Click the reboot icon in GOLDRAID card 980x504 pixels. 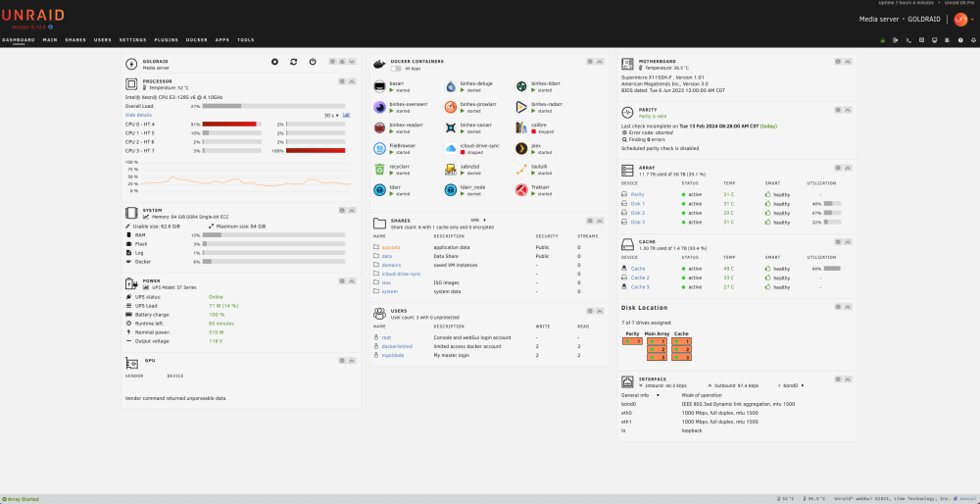pos(294,61)
